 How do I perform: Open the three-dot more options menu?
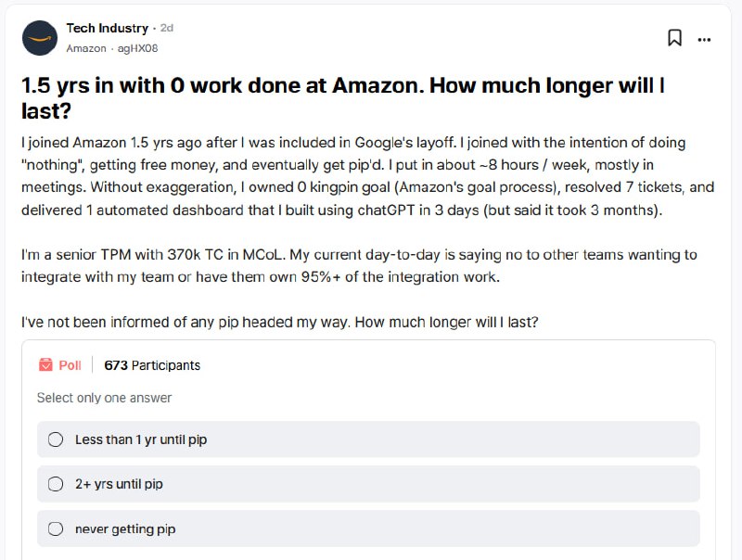(x=705, y=39)
